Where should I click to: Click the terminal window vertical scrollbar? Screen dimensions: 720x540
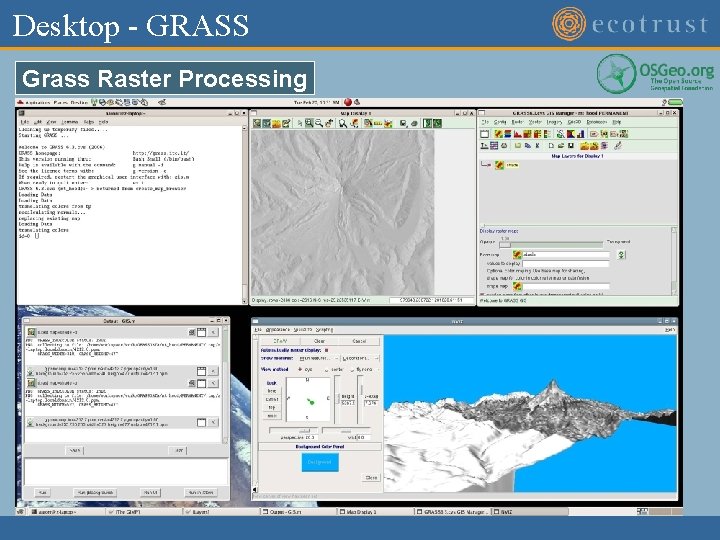pyautogui.click(x=244, y=215)
